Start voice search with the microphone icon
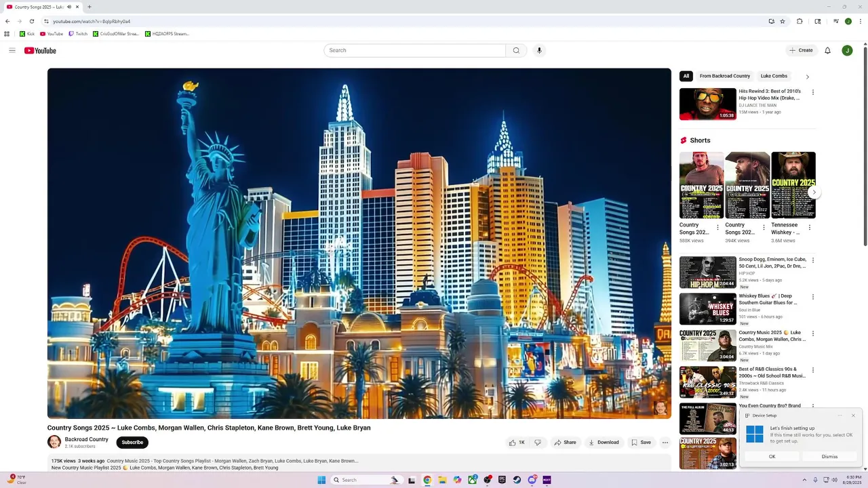This screenshot has height=488, width=868. coord(539,50)
